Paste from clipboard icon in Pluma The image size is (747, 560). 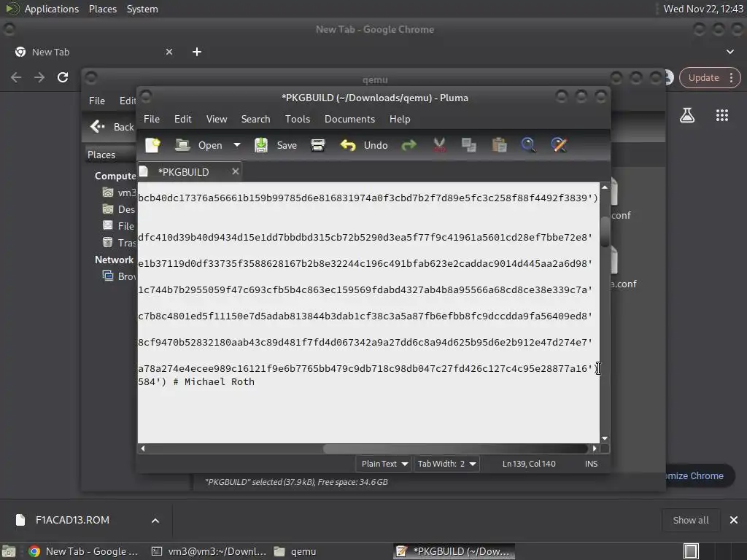499,145
